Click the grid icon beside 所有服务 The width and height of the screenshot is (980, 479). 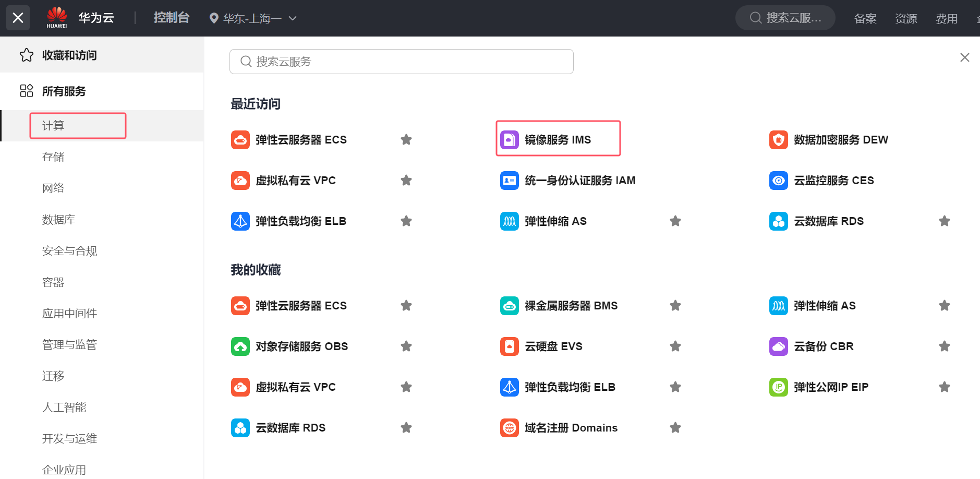click(x=27, y=91)
